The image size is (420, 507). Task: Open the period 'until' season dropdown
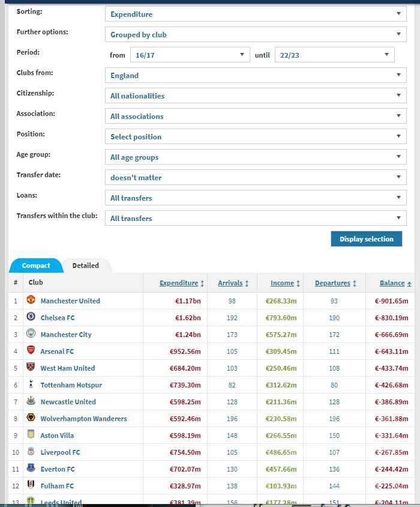pos(334,55)
